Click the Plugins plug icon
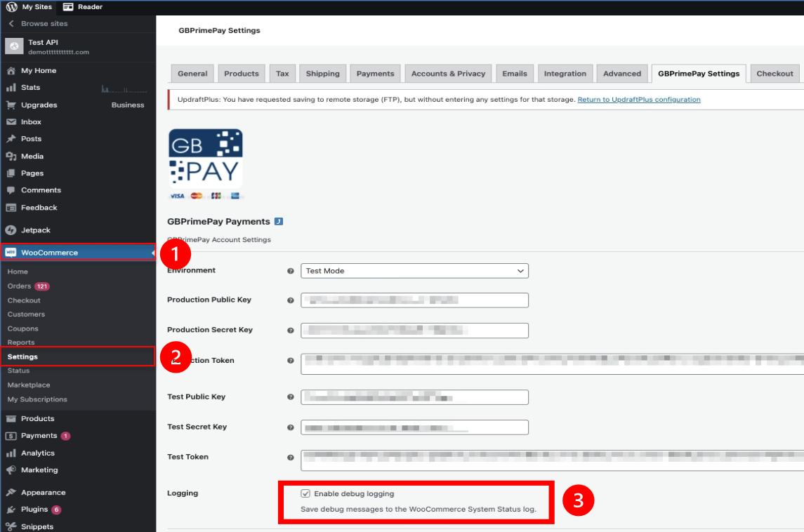 click(x=11, y=510)
